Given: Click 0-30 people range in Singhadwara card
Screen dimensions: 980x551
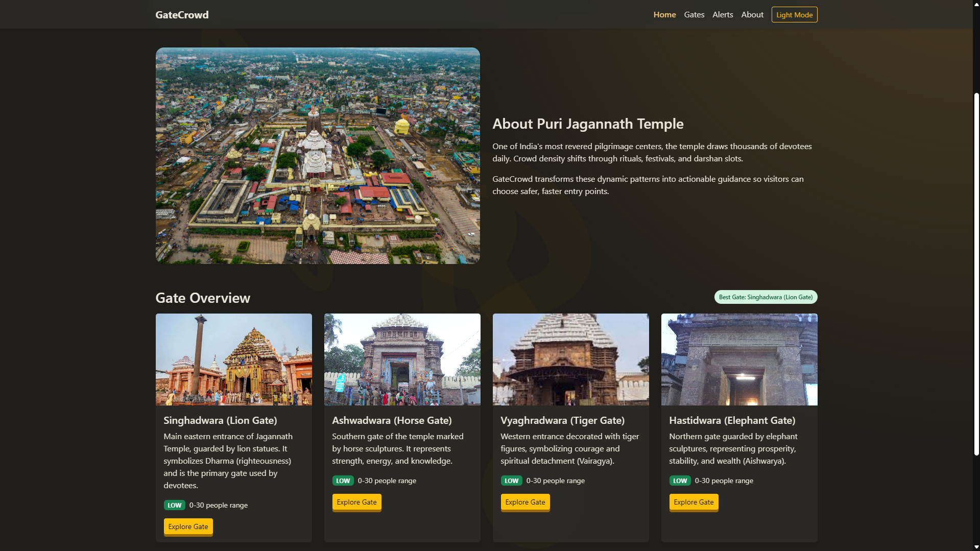Looking at the screenshot, I should (218, 506).
